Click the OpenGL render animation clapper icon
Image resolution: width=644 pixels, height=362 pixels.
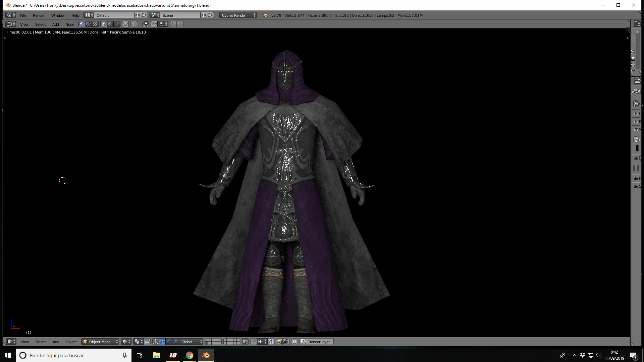coord(286,342)
